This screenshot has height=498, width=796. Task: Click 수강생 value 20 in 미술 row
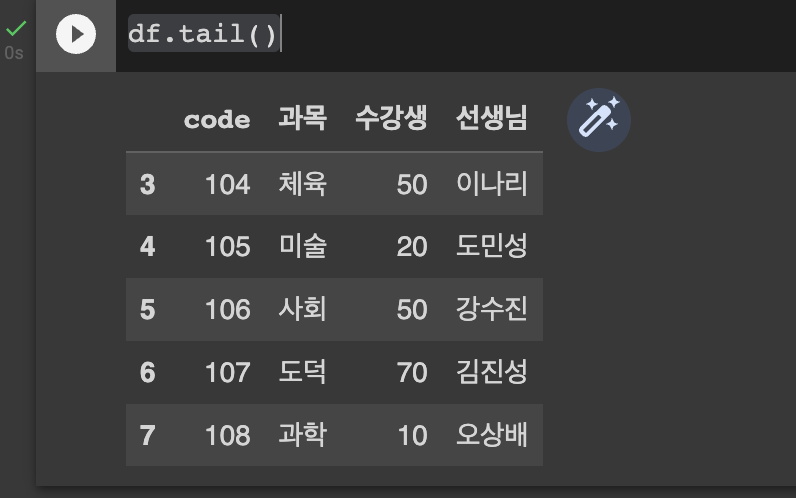click(x=412, y=247)
